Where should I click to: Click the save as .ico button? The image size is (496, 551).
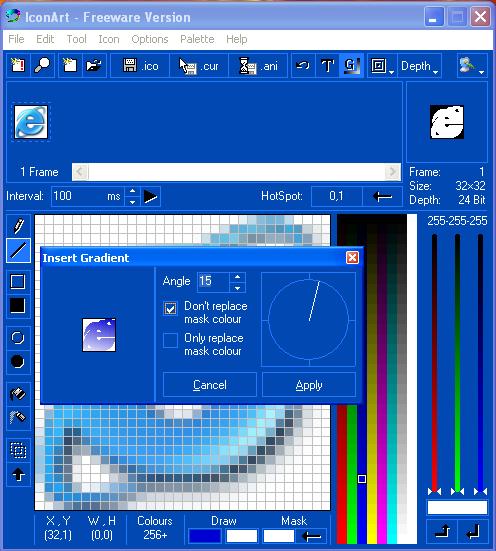[x=140, y=65]
